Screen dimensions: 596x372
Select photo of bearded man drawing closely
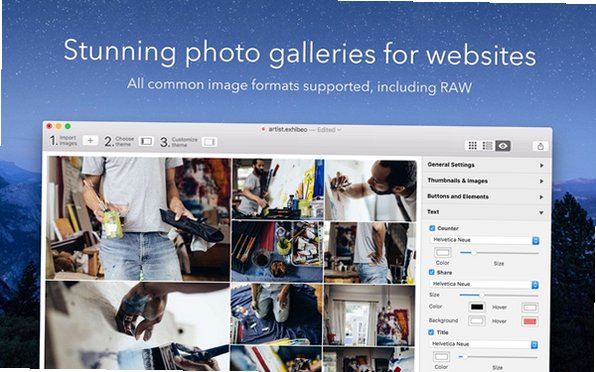pos(371,190)
